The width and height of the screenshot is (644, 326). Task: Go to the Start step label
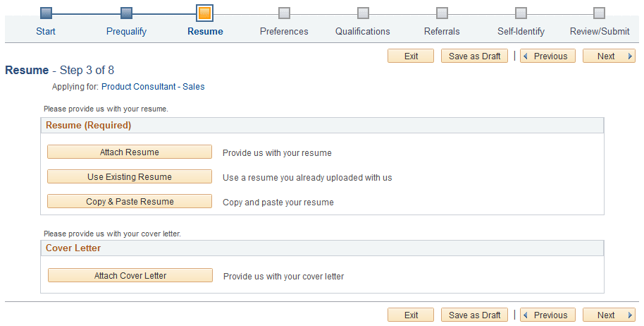(x=46, y=31)
